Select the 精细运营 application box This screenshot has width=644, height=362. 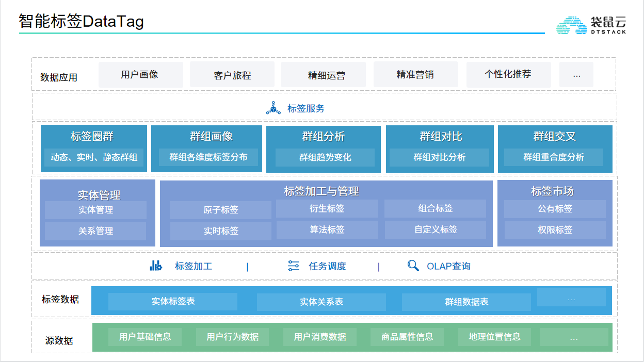(x=324, y=75)
